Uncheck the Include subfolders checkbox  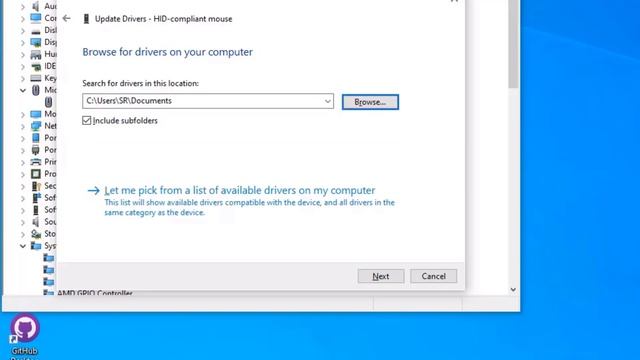pos(87,120)
